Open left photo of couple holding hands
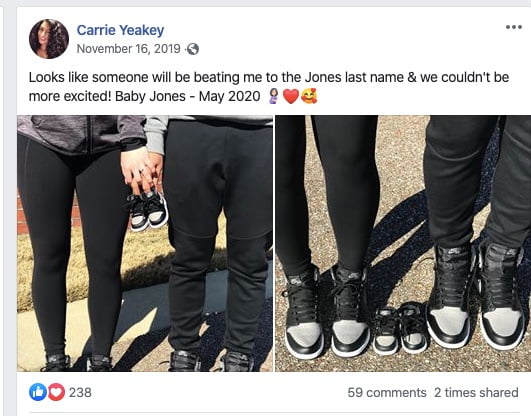The image size is (531, 416). click(145, 243)
